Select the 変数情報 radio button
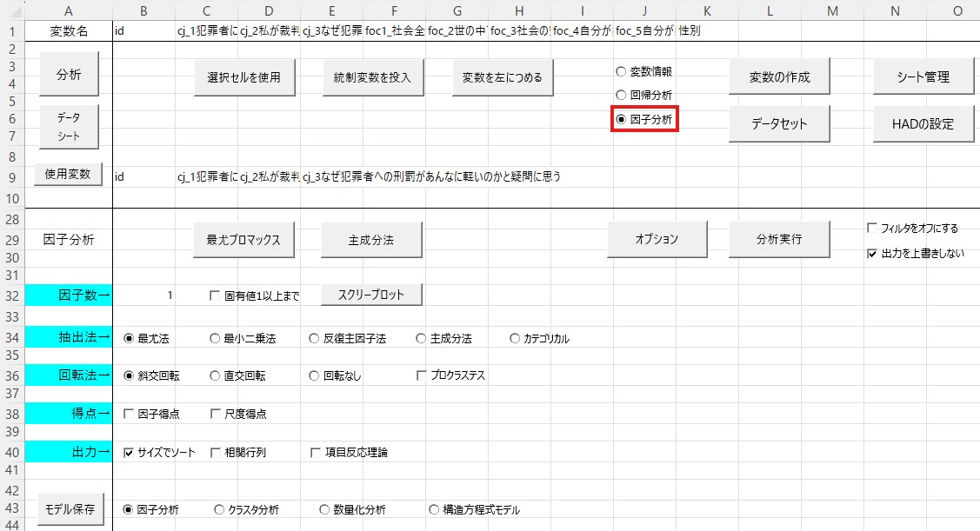Viewport: 980px width, 531px height. pyautogui.click(x=621, y=72)
